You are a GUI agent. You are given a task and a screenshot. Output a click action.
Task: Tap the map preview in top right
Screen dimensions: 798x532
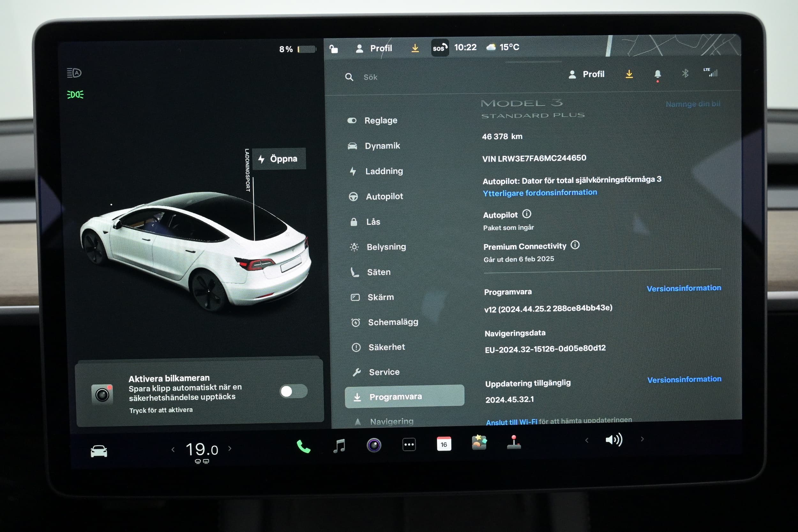point(674,46)
